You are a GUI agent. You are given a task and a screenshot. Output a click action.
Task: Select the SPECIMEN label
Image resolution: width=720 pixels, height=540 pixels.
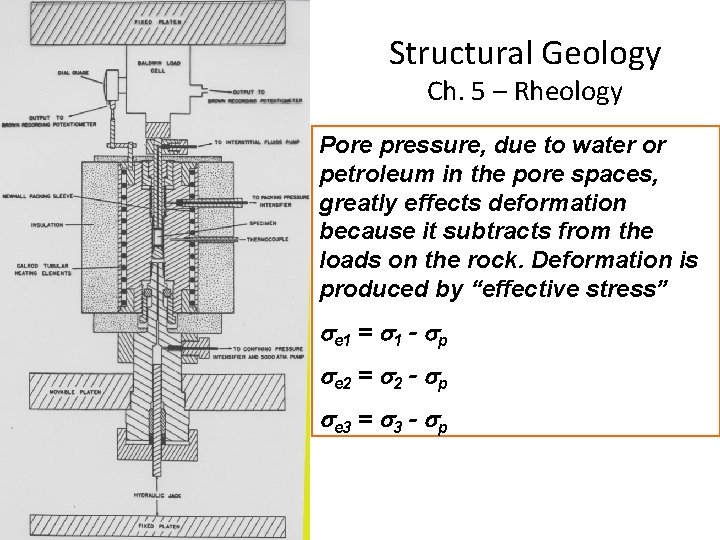(263, 223)
